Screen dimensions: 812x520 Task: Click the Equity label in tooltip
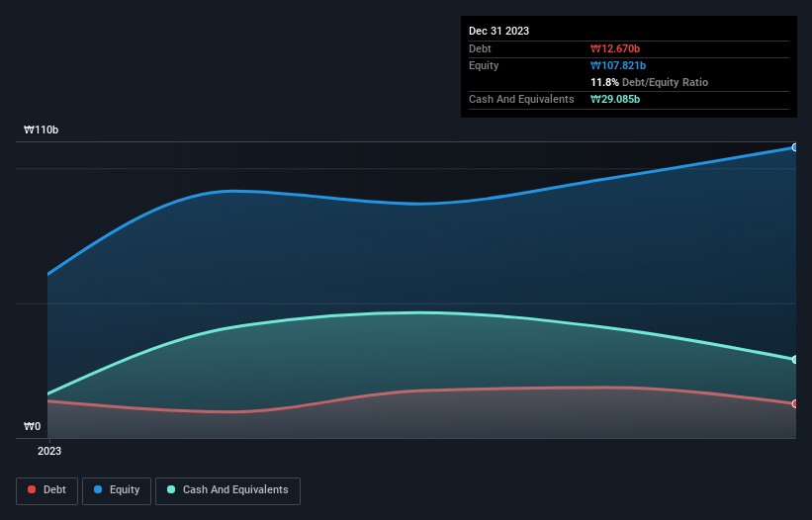pos(484,65)
